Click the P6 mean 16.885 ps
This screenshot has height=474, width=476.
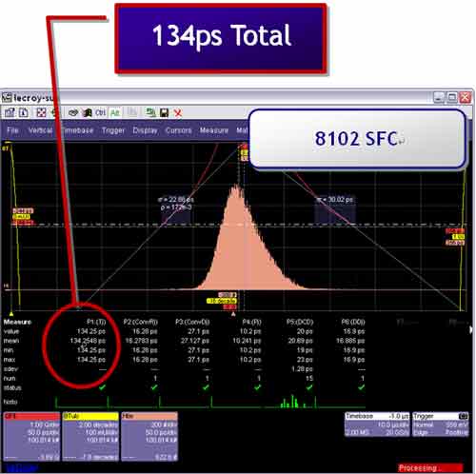(x=350, y=341)
